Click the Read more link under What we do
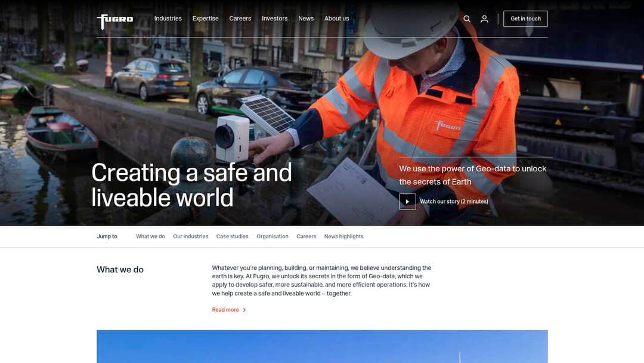This screenshot has height=363, width=644. click(225, 309)
